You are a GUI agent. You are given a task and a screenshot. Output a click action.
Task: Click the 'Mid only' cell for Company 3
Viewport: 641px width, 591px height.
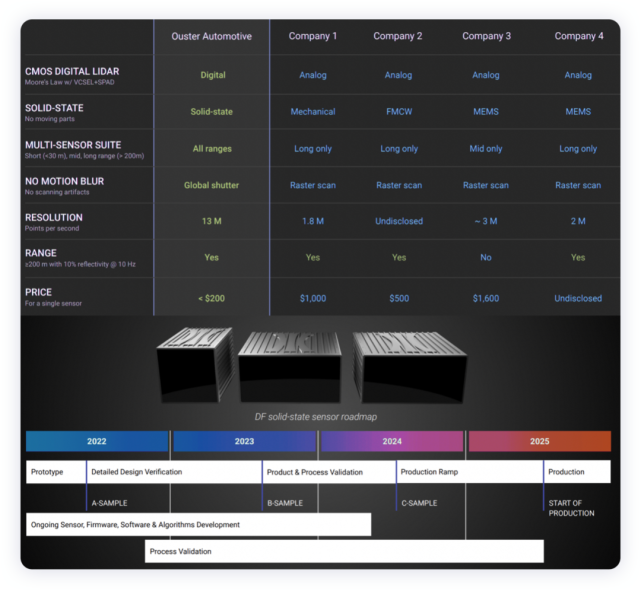click(x=486, y=149)
